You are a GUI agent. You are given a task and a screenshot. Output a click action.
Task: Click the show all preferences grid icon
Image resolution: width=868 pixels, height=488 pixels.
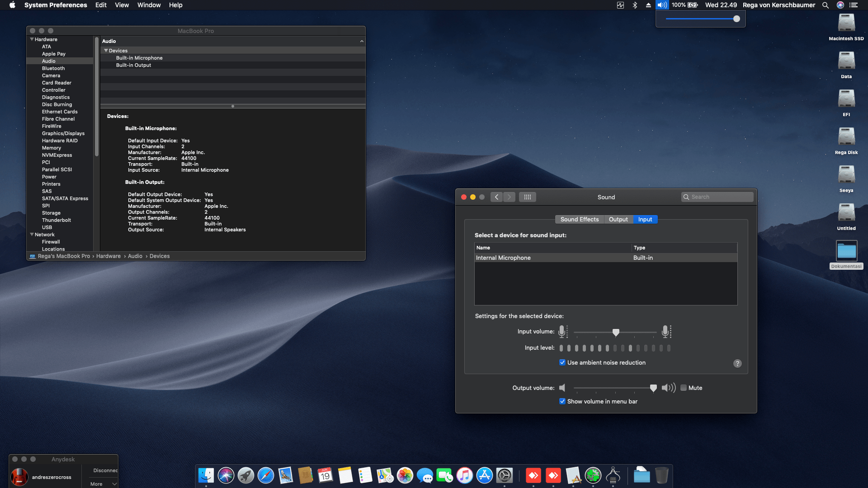coord(527,197)
